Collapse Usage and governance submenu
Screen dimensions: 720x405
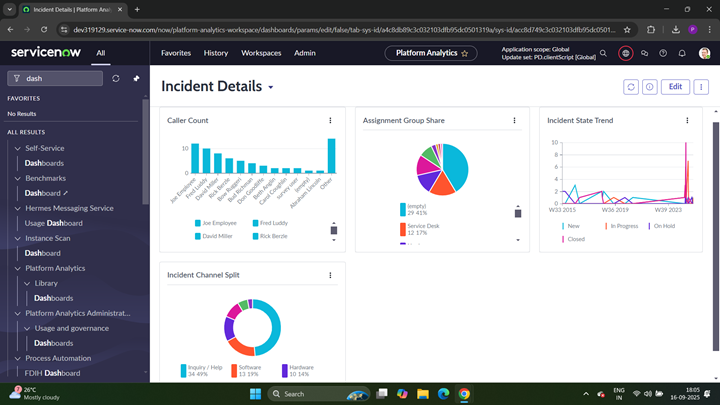point(27,328)
